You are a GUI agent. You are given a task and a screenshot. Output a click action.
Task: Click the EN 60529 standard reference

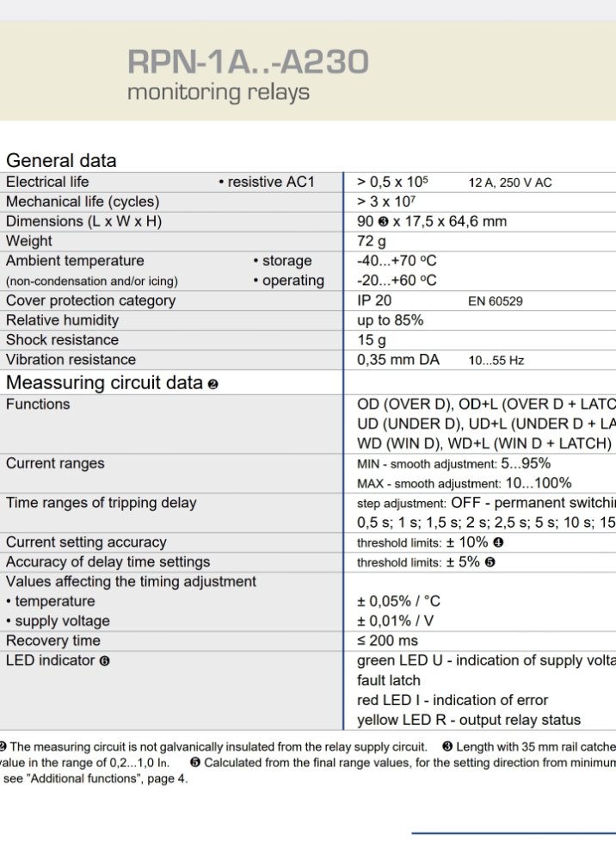496,300
